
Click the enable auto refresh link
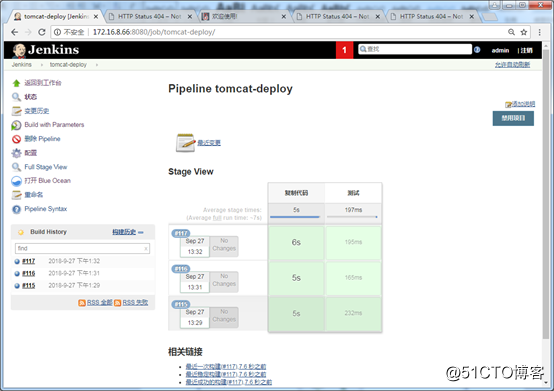[512, 65]
